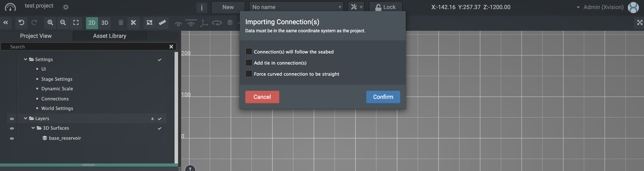Click the user avatar icon
The height and width of the screenshot is (171, 644).
pyautogui.click(x=633, y=8)
